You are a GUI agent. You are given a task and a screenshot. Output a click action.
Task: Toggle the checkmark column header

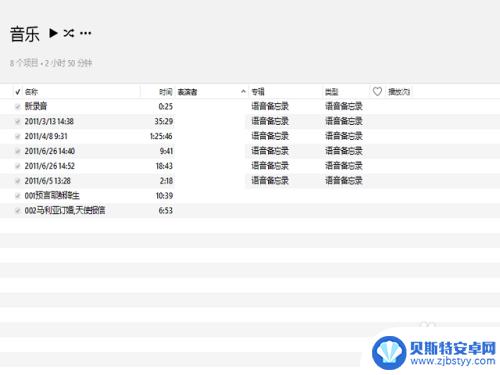(x=18, y=92)
